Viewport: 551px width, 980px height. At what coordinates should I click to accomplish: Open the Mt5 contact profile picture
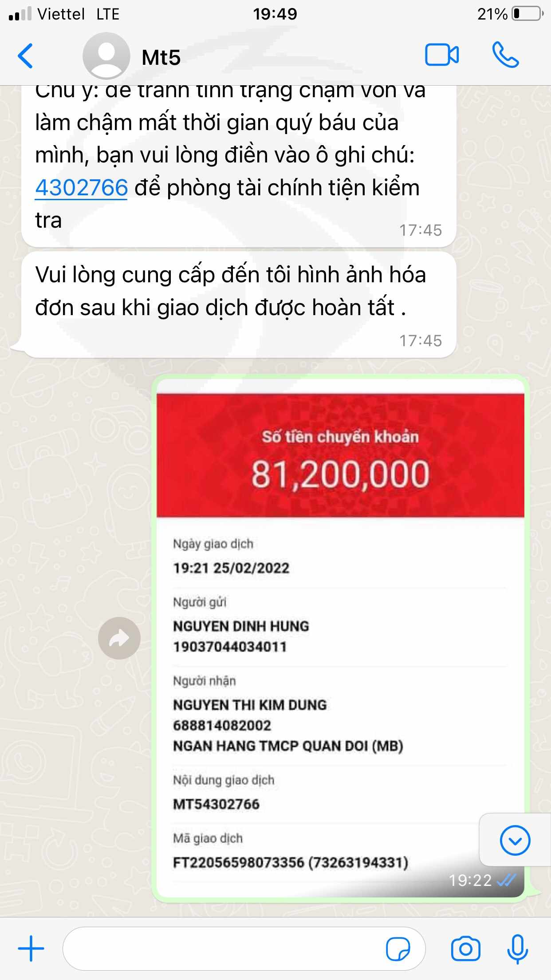pos(106,56)
